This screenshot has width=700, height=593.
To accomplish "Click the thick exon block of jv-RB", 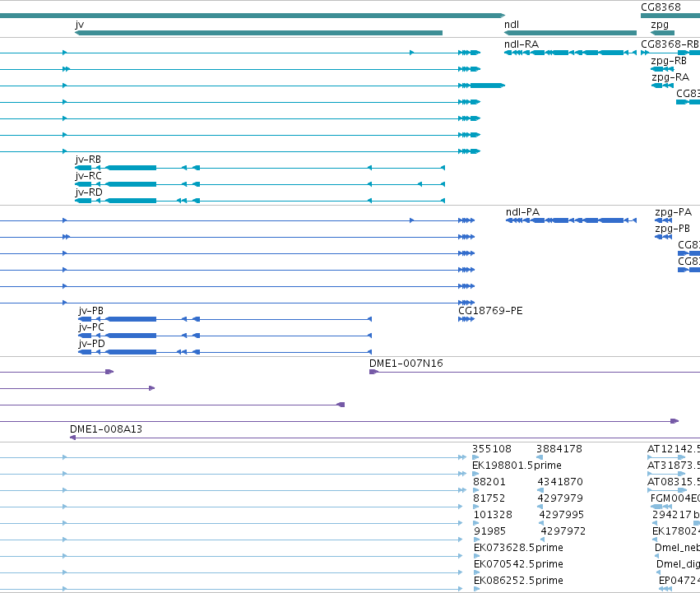I will click(x=131, y=168).
